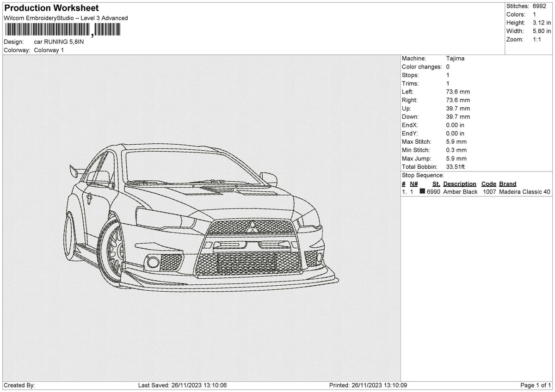
Task: Click the stitch count 6990 in stop sequence
Action: 433,192
